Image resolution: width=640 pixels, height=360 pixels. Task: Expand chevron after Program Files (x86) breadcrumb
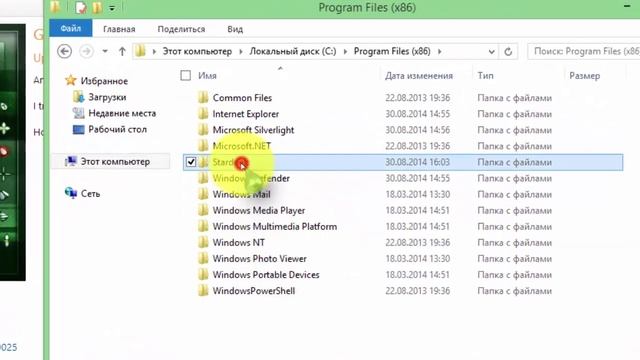(440, 51)
